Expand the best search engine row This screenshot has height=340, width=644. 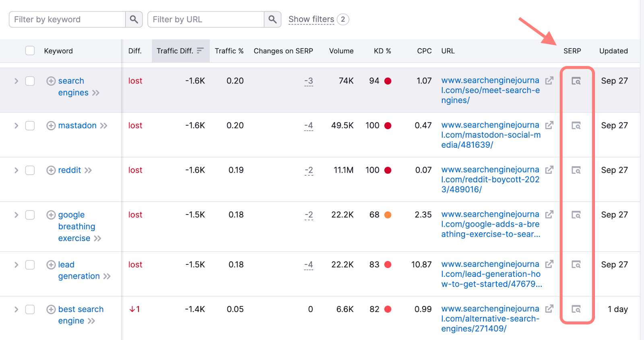pyautogui.click(x=16, y=309)
